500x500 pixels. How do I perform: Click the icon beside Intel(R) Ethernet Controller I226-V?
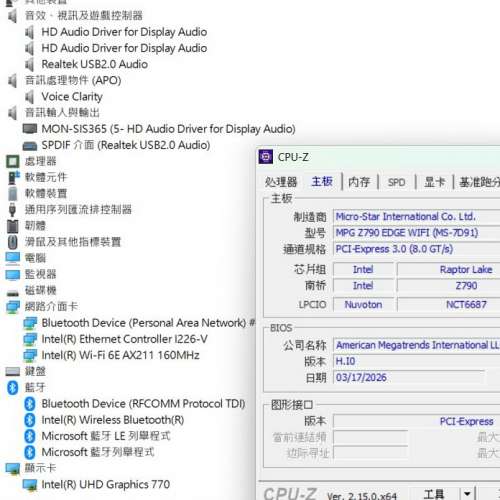point(30,339)
